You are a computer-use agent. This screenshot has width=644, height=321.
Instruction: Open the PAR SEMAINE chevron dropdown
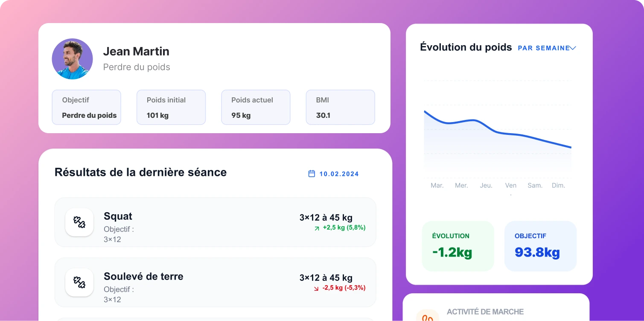click(573, 48)
